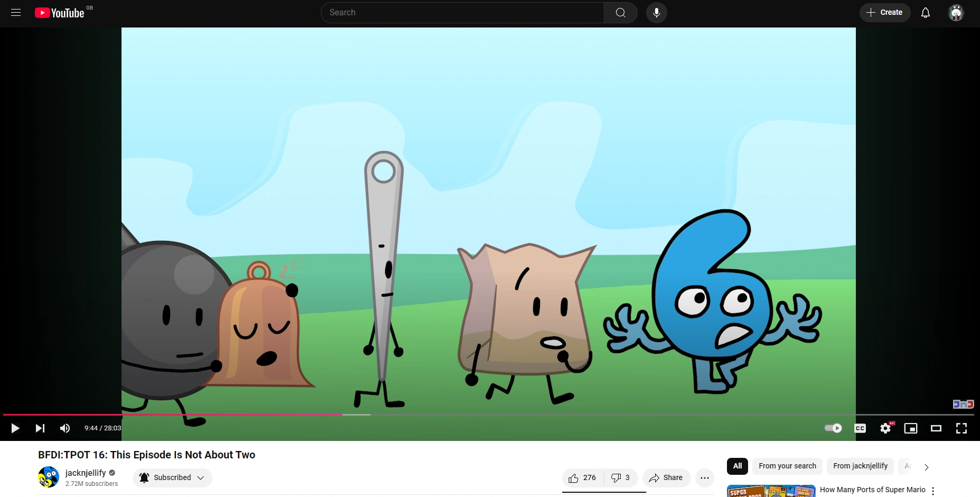This screenshot has width=980, height=497.
Task: Toggle fullscreen playback
Action: (962, 428)
